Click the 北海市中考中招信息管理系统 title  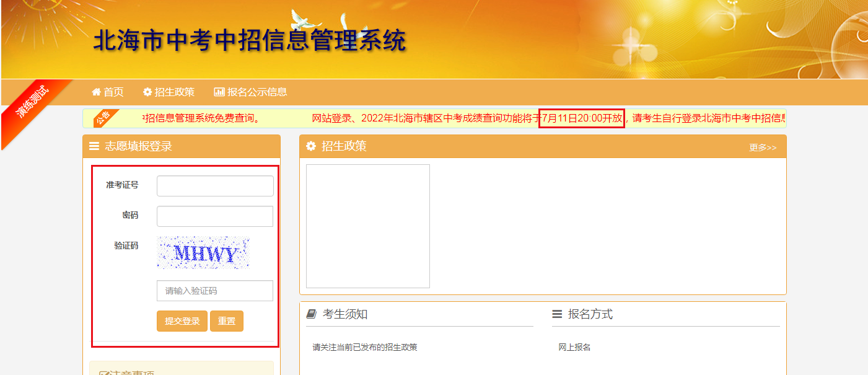[x=250, y=41]
